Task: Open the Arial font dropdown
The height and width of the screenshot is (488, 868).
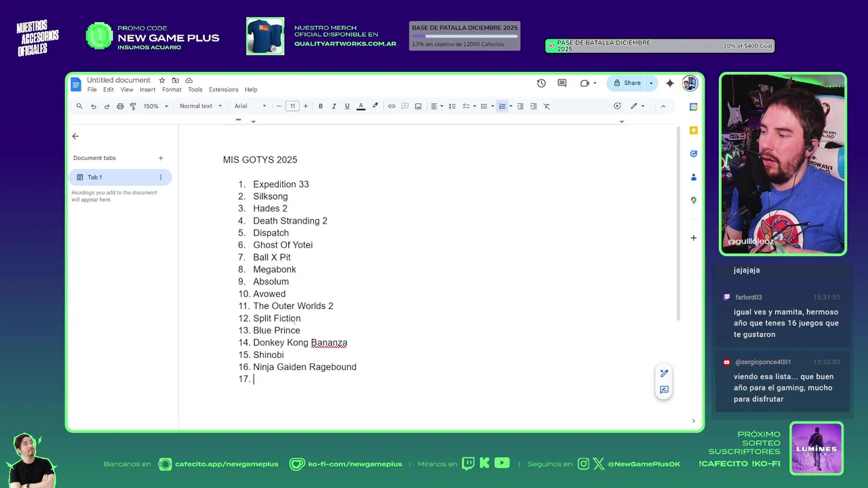Action: tap(250, 106)
